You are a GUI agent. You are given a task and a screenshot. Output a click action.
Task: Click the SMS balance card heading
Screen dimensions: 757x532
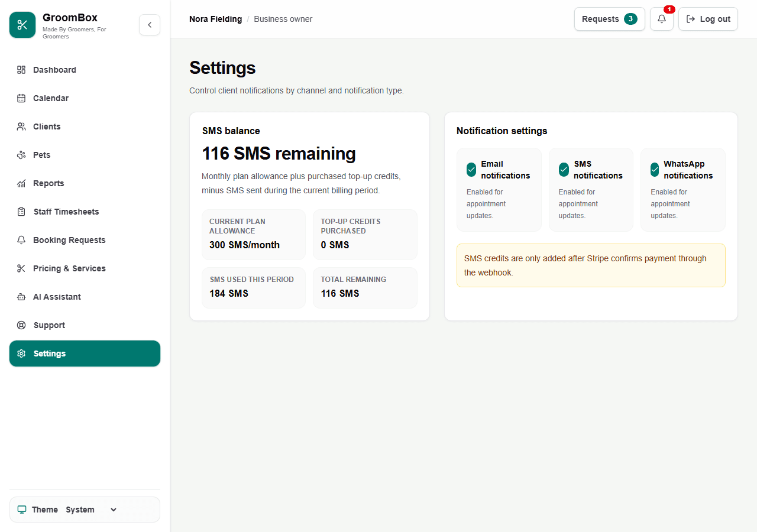[231, 131]
